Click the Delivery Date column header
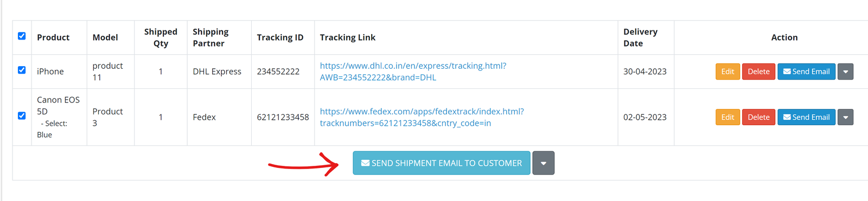Image resolution: width=868 pixels, height=201 pixels. (640, 37)
